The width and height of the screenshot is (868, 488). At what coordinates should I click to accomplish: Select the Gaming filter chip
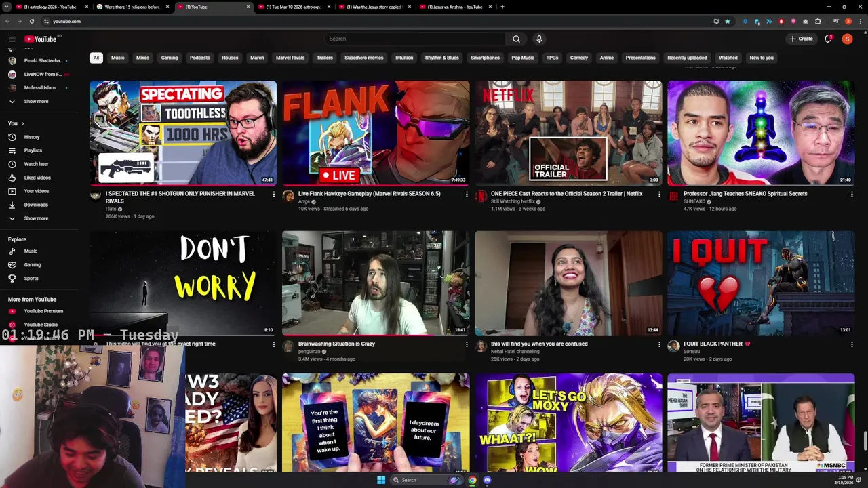[170, 58]
